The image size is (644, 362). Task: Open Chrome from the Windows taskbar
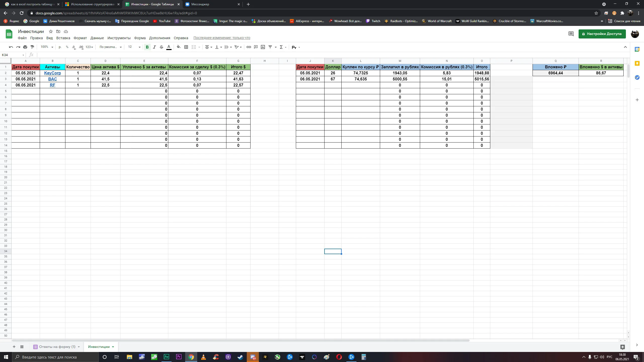[x=191, y=357]
